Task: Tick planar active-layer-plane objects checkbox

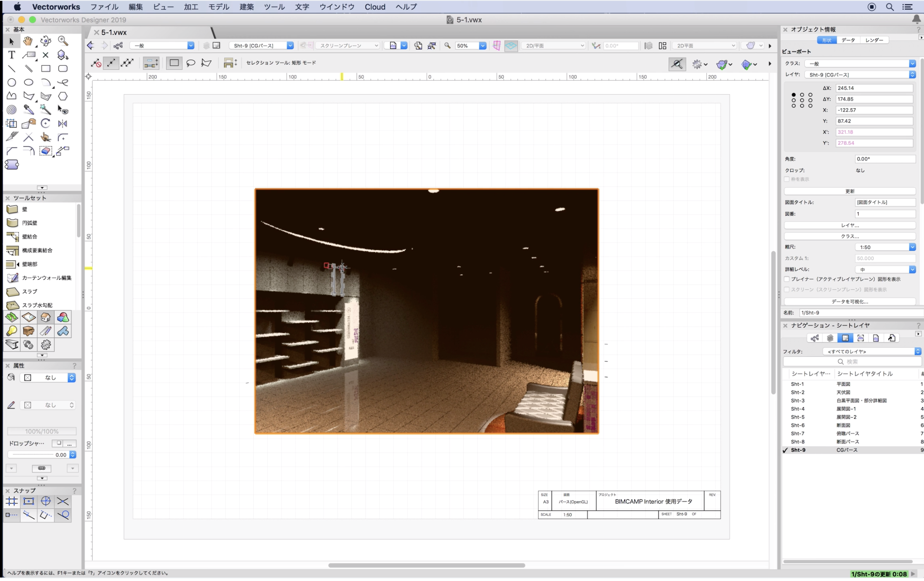Action: click(787, 280)
